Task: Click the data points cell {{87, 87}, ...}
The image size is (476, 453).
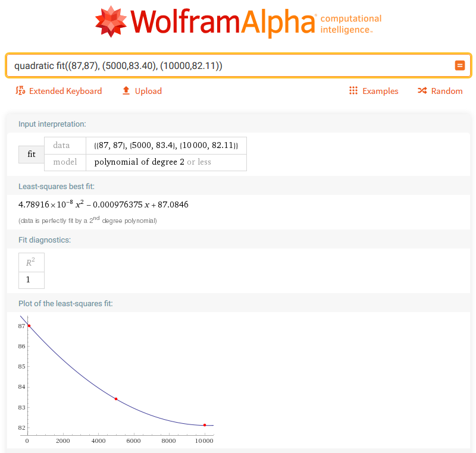Action: (166, 146)
